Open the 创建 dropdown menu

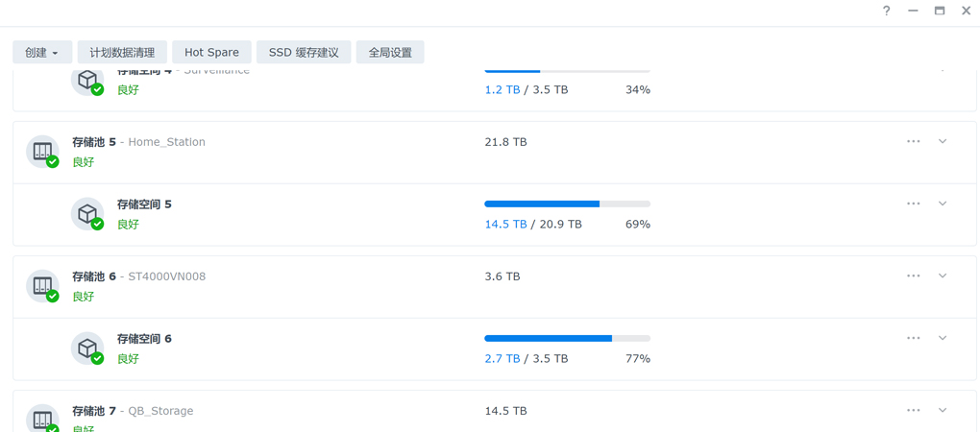[x=42, y=53]
